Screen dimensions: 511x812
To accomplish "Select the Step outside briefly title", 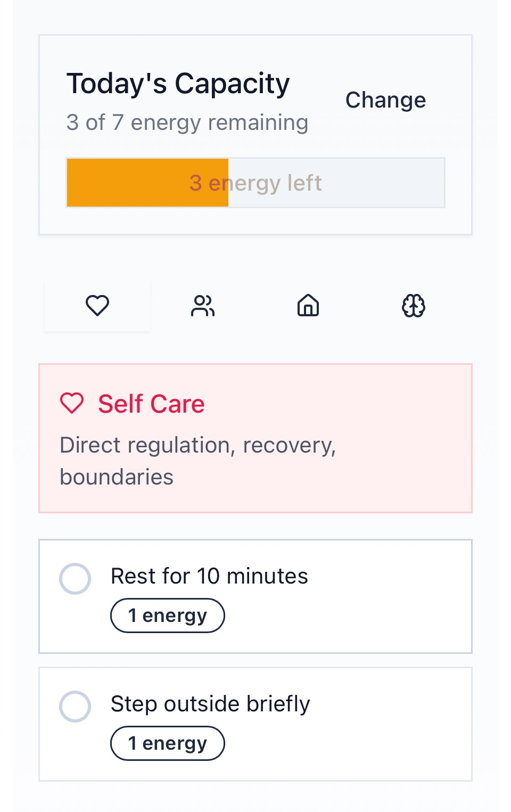I will pyautogui.click(x=210, y=704).
